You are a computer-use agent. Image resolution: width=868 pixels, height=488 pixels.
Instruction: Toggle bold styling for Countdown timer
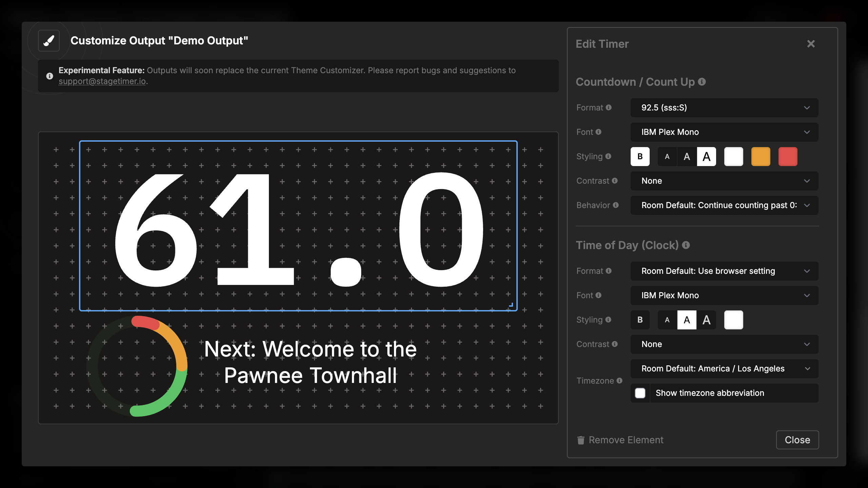click(640, 157)
